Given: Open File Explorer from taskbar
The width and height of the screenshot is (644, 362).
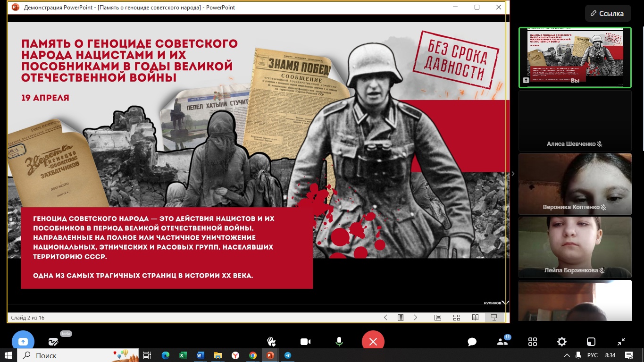Looking at the screenshot, I should 217,355.
